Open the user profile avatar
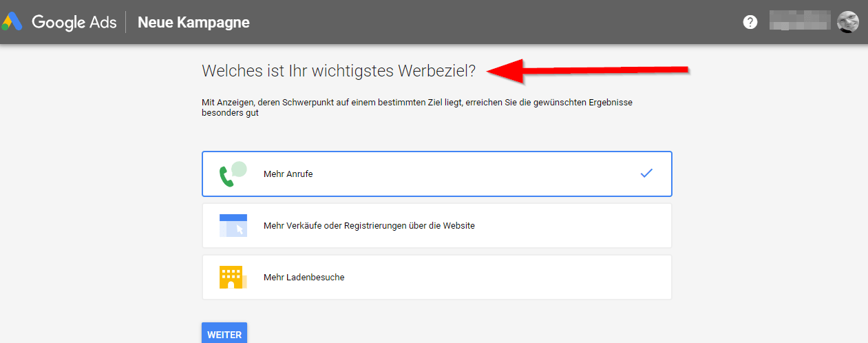This screenshot has height=343, width=868. pos(848,22)
